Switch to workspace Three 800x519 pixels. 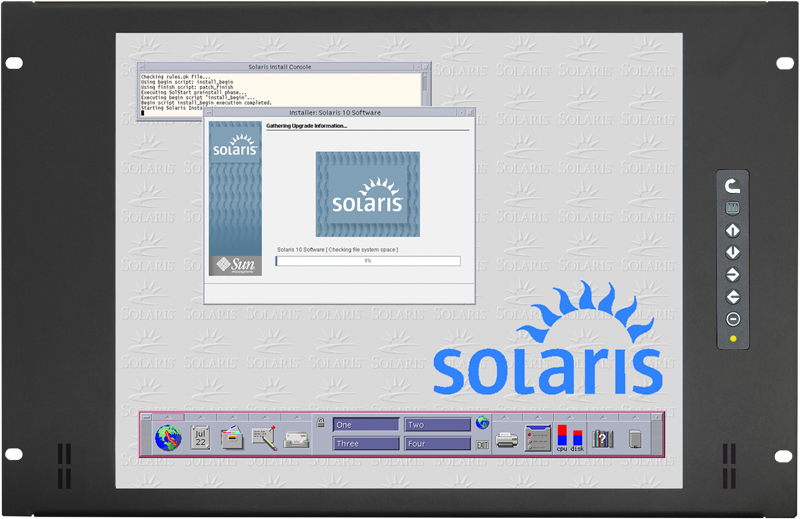[x=366, y=444]
